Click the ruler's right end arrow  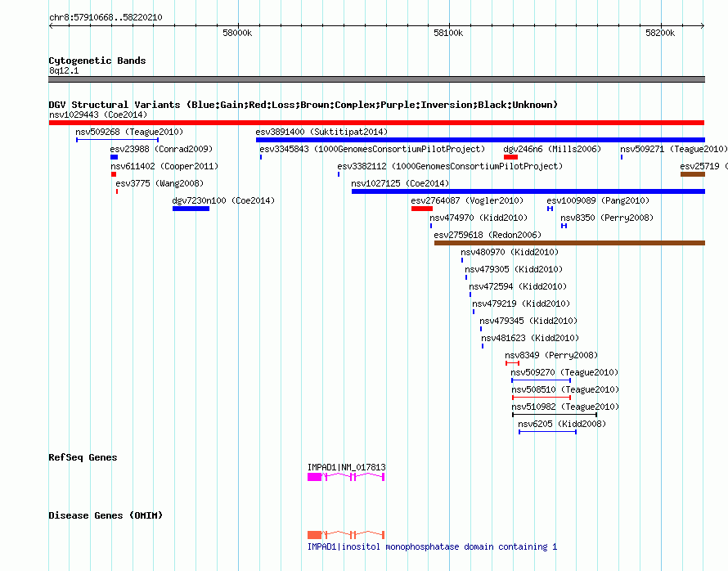(703, 26)
